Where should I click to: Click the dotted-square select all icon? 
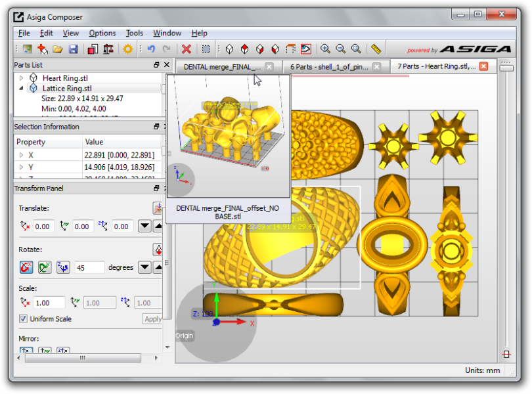(x=206, y=49)
